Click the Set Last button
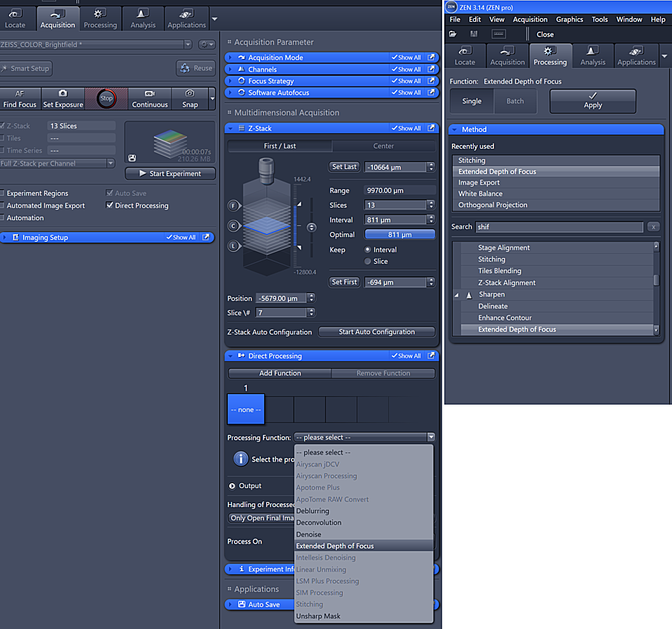The width and height of the screenshot is (672, 629). point(344,167)
